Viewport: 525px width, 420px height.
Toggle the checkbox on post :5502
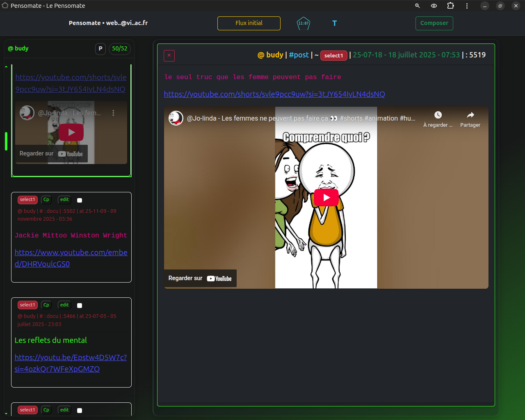80,200
